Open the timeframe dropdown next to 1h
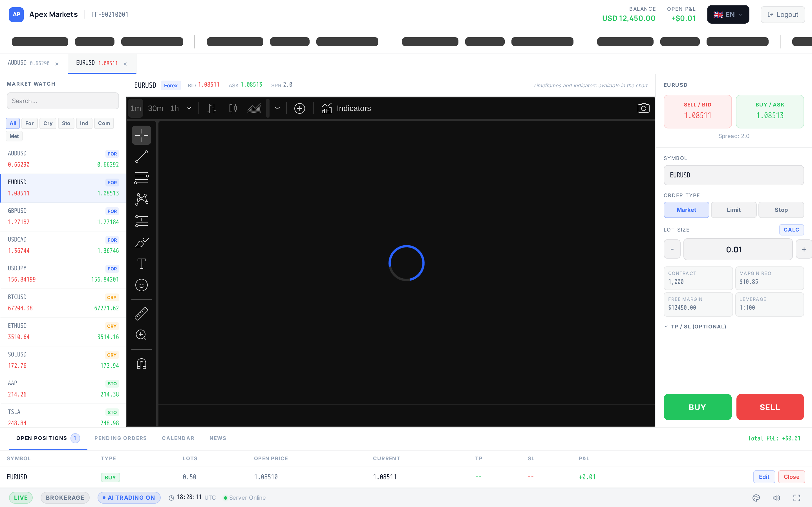 pyautogui.click(x=189, y=108)
